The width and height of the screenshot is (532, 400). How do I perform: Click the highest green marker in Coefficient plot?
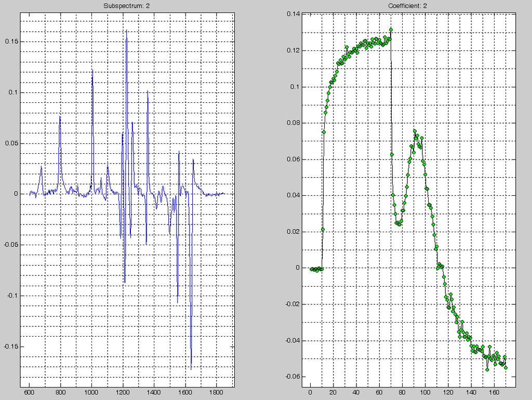pos(391,30)
